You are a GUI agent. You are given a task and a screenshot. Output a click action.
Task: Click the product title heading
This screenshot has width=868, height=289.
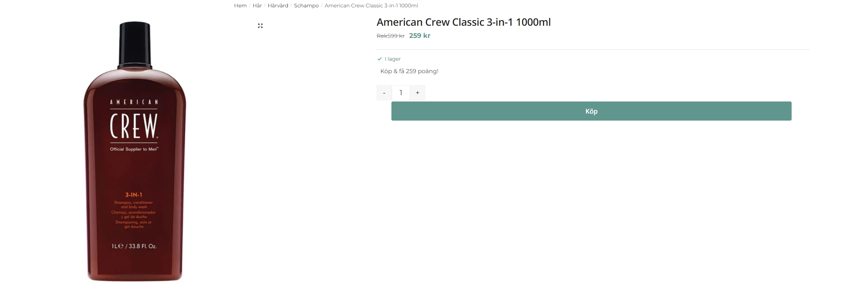[464, 22]
